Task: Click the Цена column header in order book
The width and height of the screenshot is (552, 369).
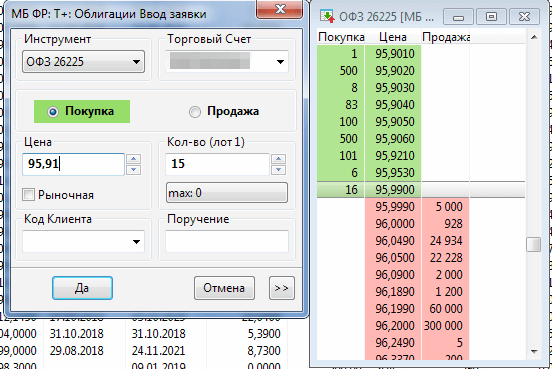Action: (393, 37)
